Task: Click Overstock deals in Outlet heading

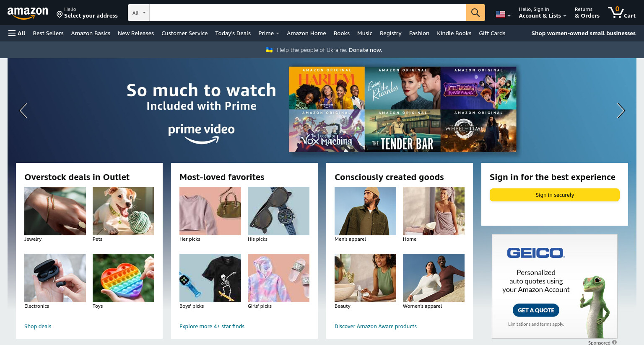Action: point(77,177)
